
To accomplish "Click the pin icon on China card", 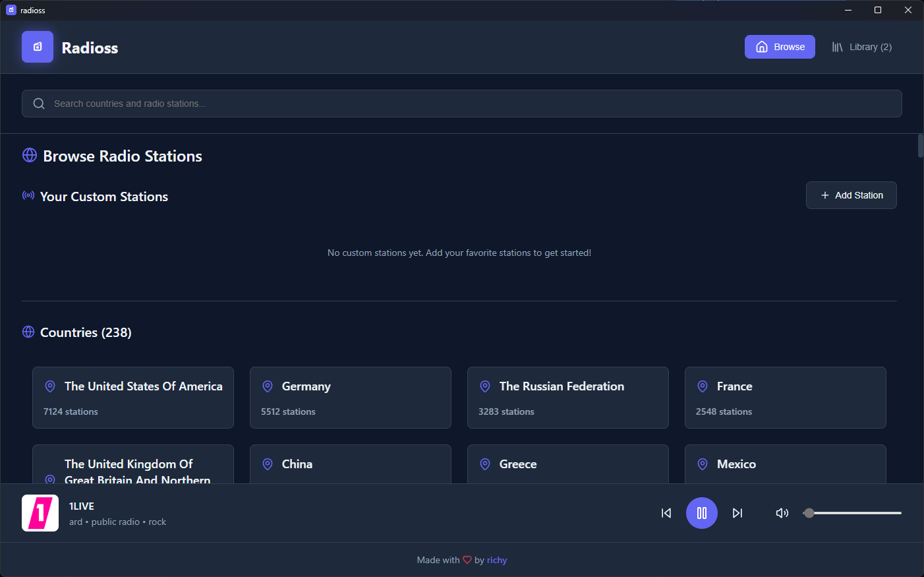I will [x=268, y=464].
